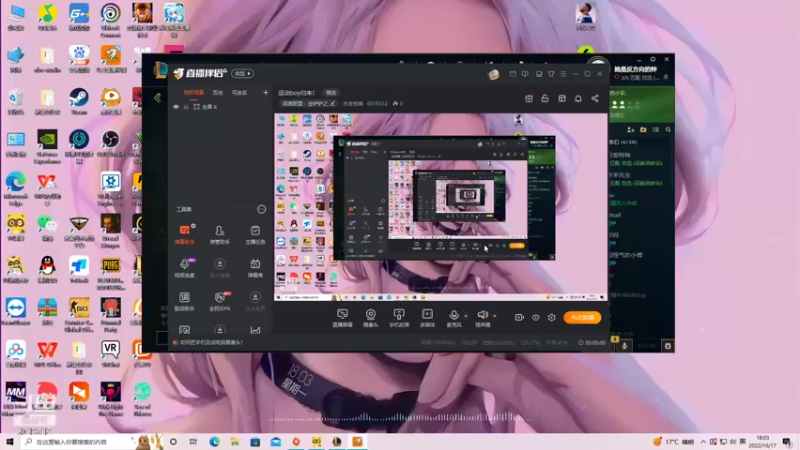
Task: Open the hamburger menu in 直播伴侣 title bar
Action: point(563,74)
